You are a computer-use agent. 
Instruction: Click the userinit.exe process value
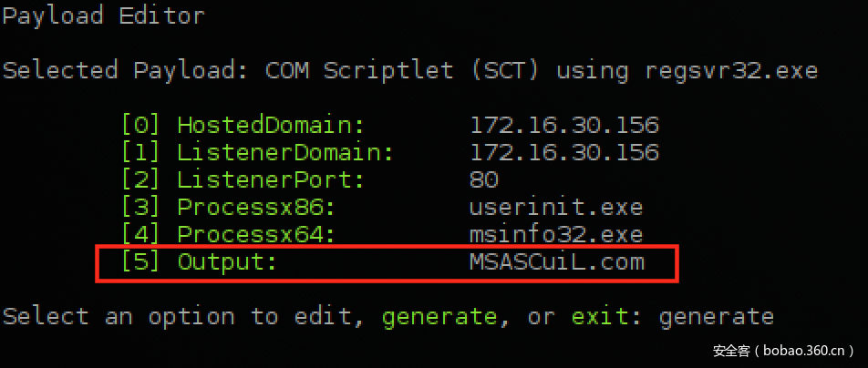pos(556,207)
